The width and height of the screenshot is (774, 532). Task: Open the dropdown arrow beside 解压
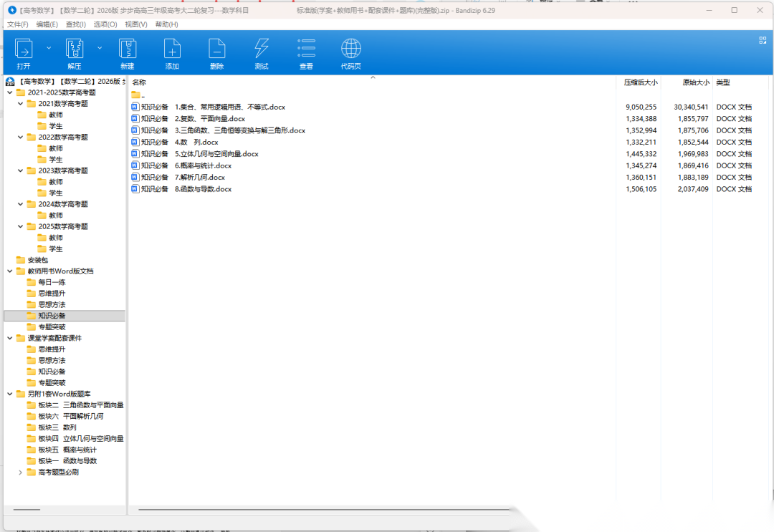pos(100,48)
